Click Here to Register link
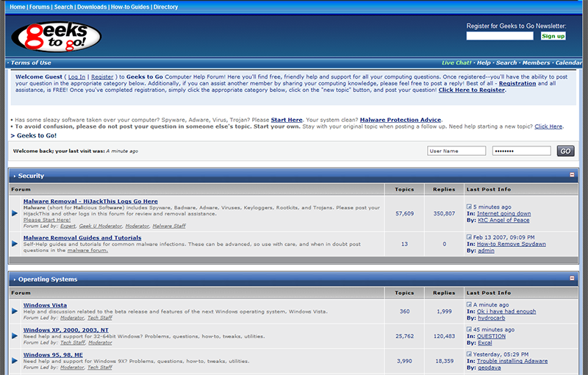 click(472, 90)
